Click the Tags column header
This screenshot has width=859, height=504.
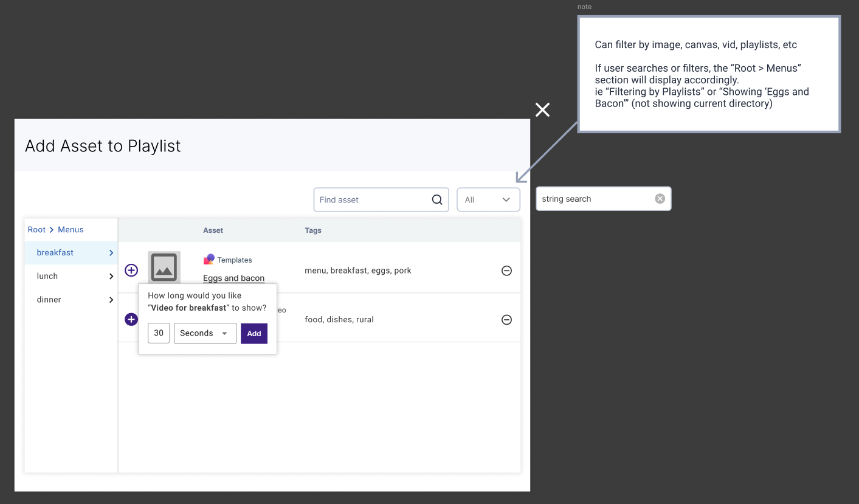click(313, 230)
